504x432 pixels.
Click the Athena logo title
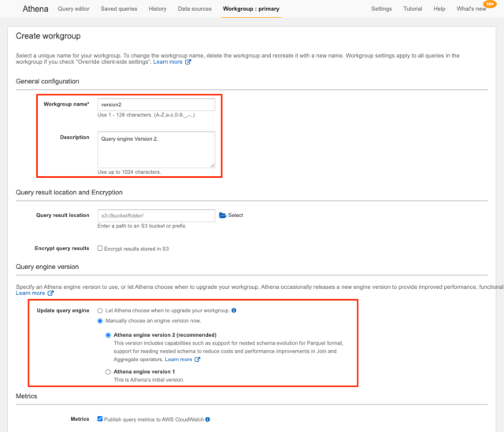35,9
